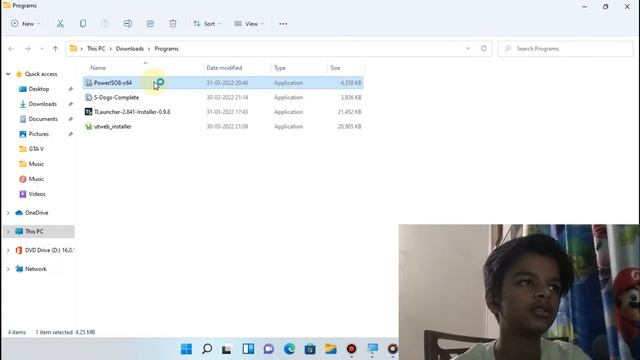640x360 pixels.
Task: Select the TLauncher-2.841-Installer file
Action: (x=223, y=112)
